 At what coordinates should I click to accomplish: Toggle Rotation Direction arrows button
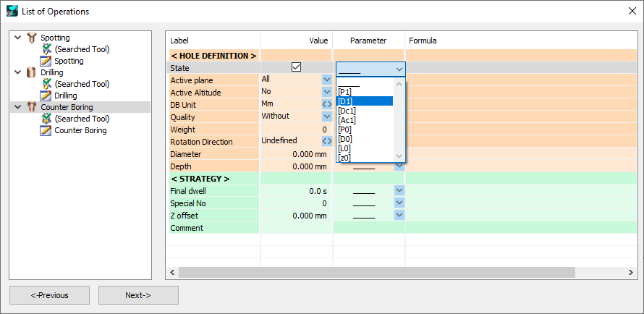coord(326,141)
